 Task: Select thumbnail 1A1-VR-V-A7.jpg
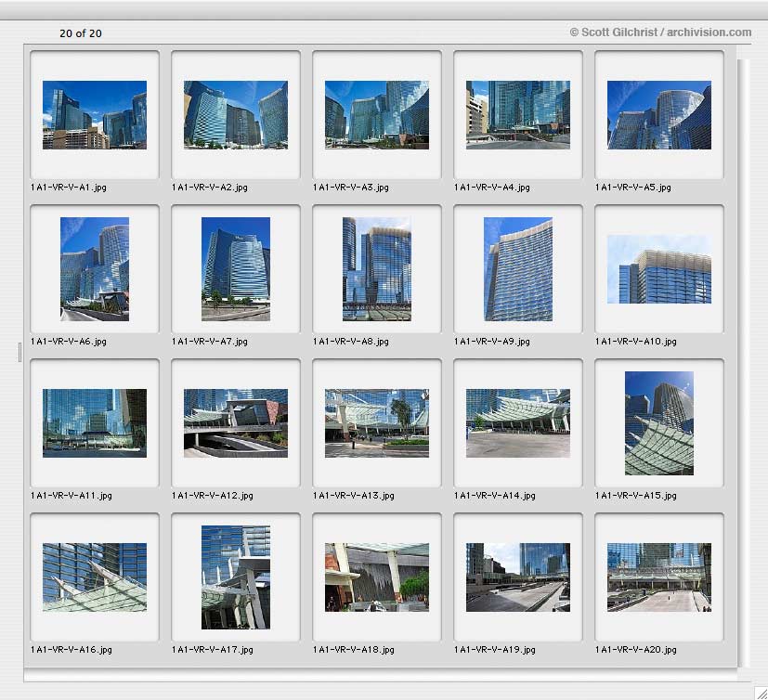[236, 269]
